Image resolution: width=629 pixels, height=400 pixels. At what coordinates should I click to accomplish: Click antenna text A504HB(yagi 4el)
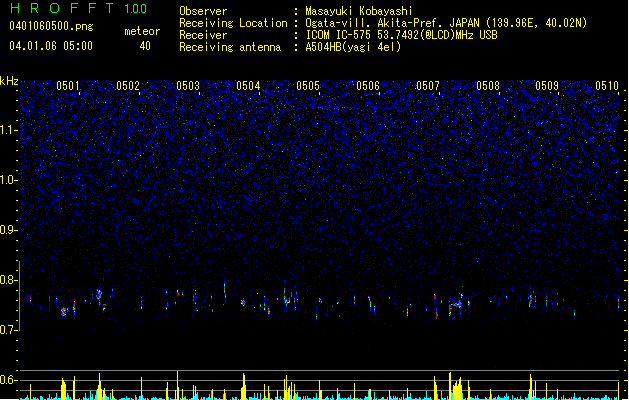coord(353,47)
